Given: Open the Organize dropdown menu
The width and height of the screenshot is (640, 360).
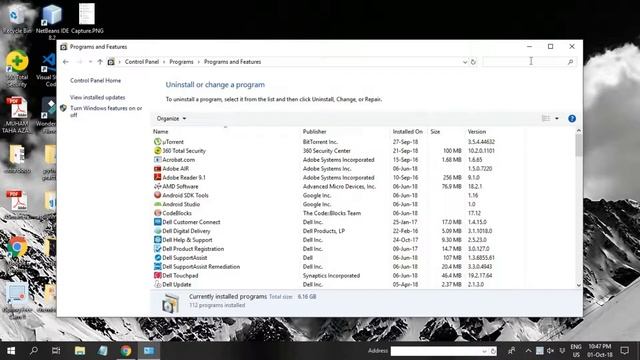Looking at the screenshot, I should [x=171, y=118].
